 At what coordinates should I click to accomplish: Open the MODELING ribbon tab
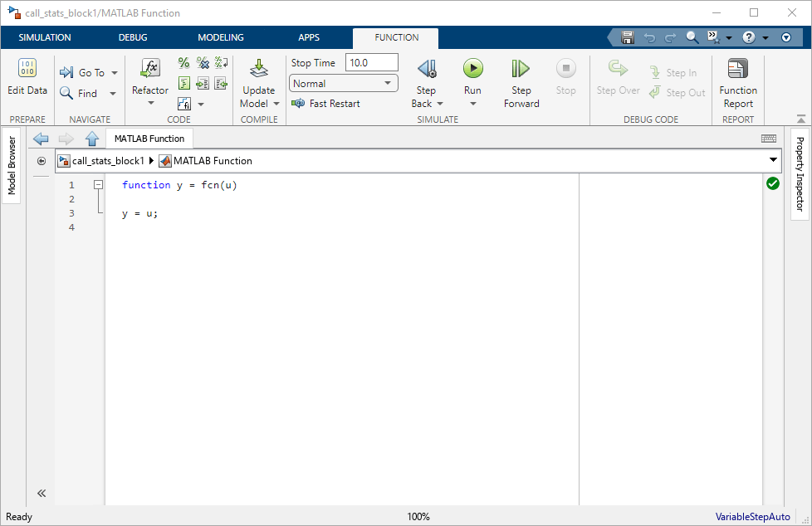pos(220,37)
